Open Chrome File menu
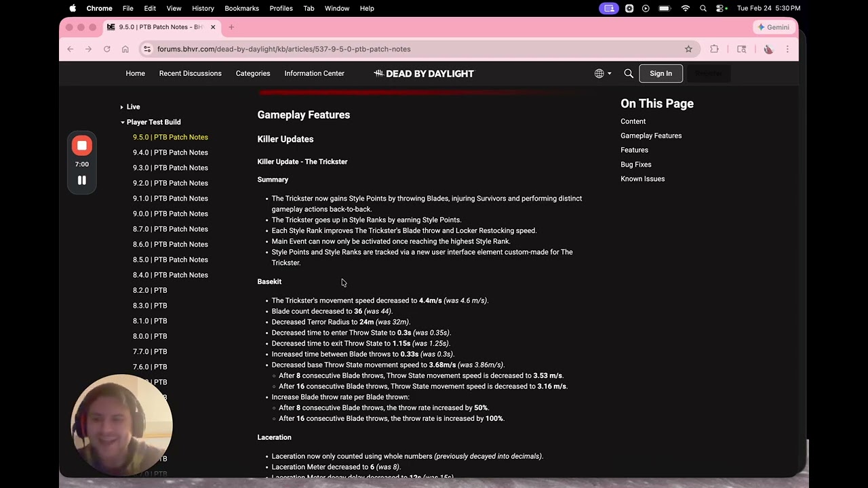 click(128, 8)
